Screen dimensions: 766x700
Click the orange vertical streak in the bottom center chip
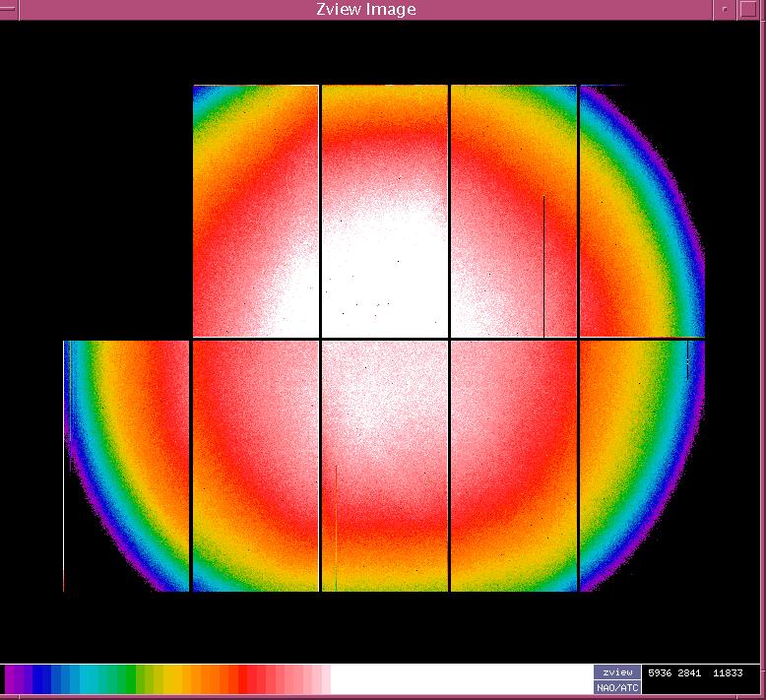point(336,522)
